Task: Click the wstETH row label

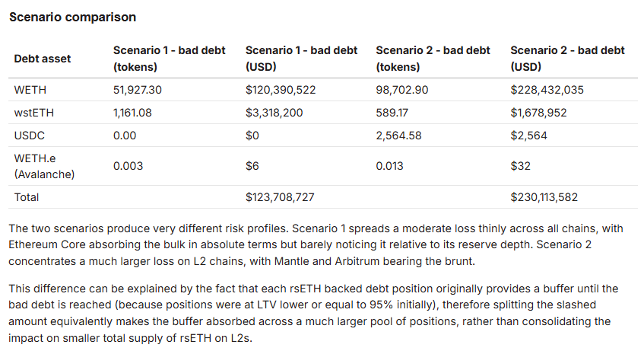Action: [33, 113]
